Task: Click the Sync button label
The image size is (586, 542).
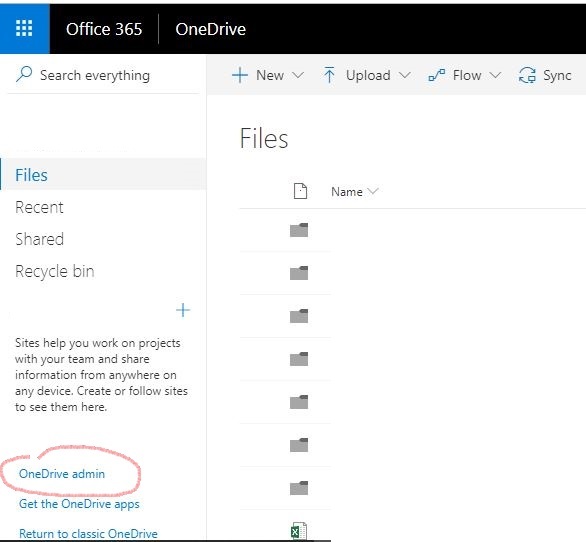Action: (557, 76)
